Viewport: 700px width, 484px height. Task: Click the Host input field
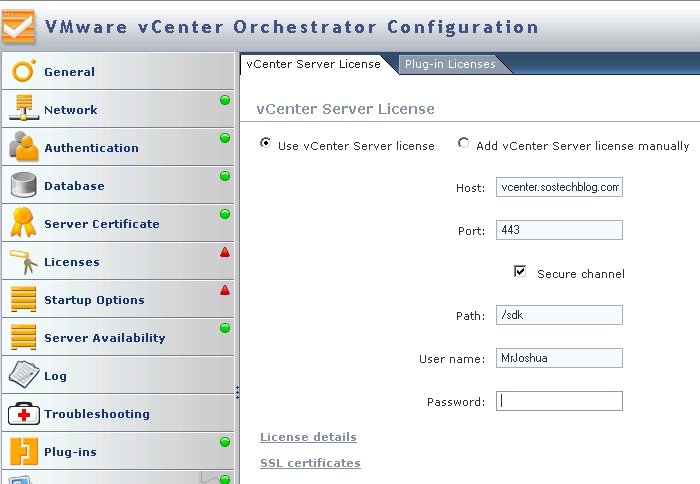(x=559, y=187)
